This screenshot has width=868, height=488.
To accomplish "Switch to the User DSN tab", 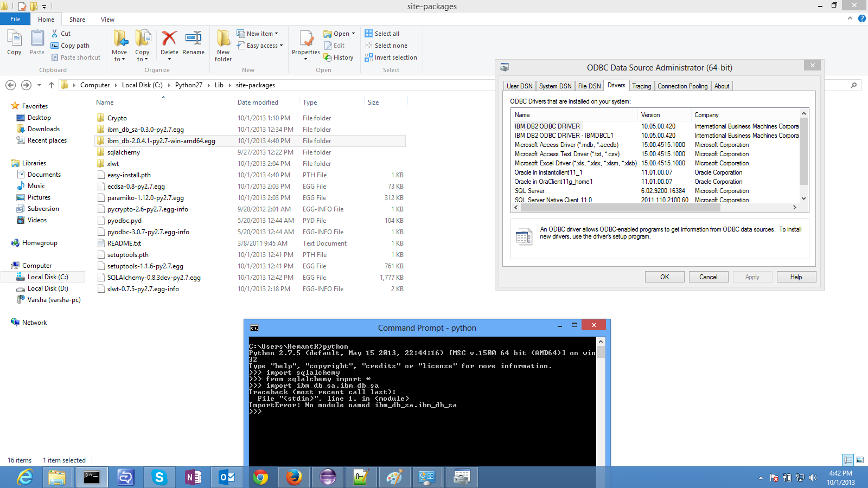I will tap(520, 86).
